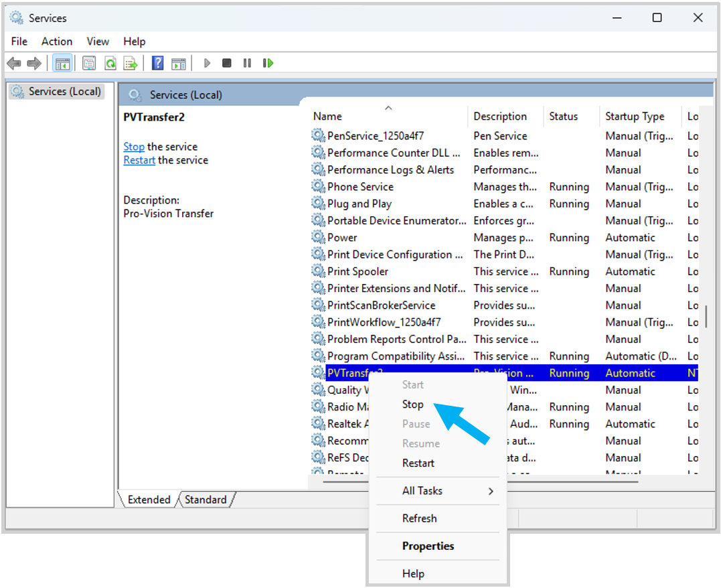
Task: Click the gear icon beside Phone Service
Action: pos(318,186)
